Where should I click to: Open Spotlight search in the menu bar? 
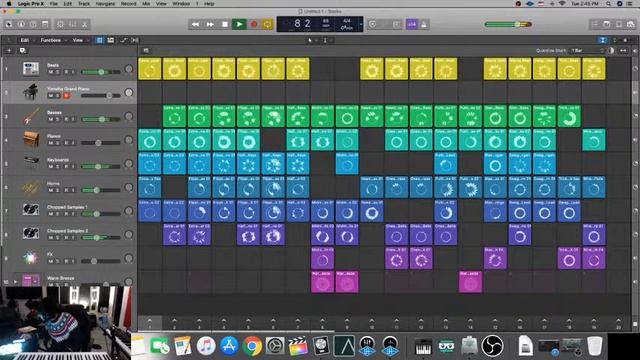[608, 4]
